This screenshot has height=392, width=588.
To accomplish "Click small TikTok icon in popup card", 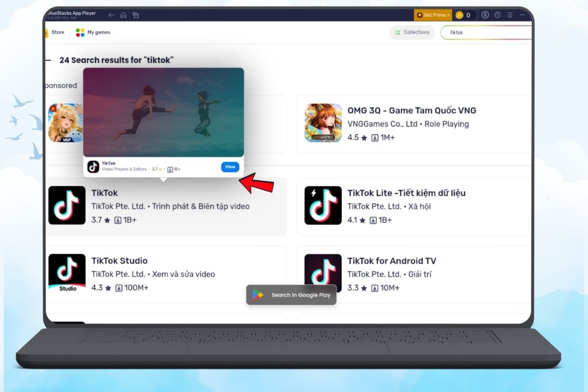I will click(x=93, y=167).
